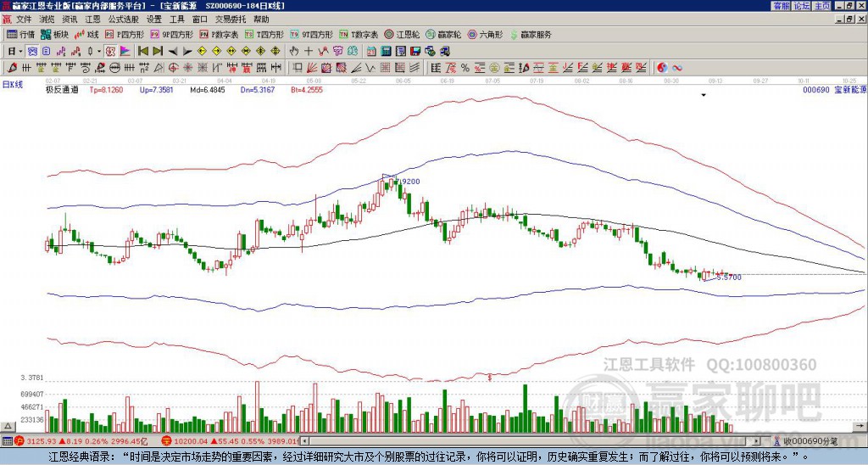This screenshot has width=868, height=465.
Task: Open the T数字表 tool
Action: [359, 34]
